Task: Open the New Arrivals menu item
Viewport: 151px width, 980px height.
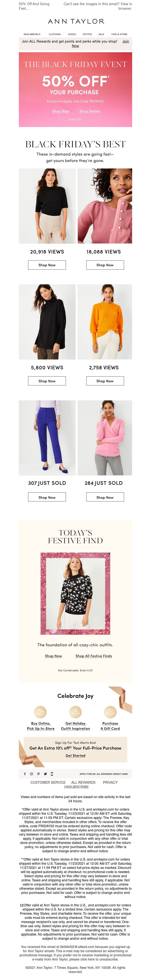Action: [32, 34]
